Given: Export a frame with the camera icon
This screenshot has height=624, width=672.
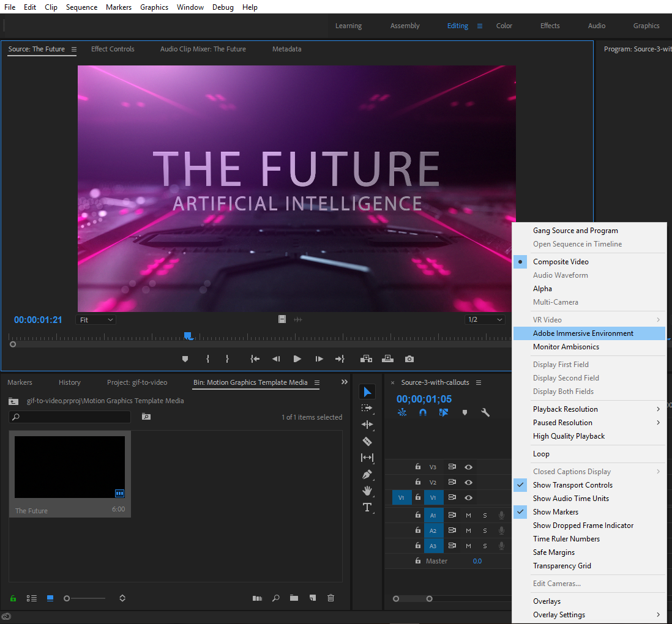Looking at the screenshot, I should (409, 359).
